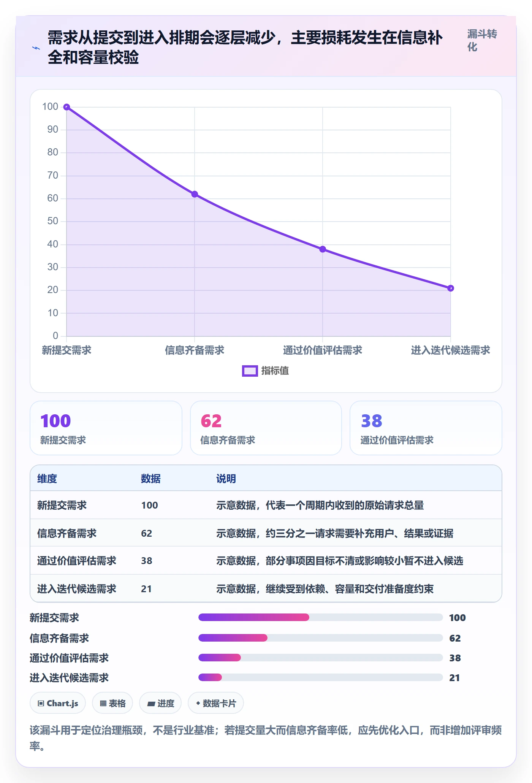This screenshot has width=532, height=783.
Task: Select the chart data point at 信息齐备需求
Action: pyautogui.click(x=195, y=194)
